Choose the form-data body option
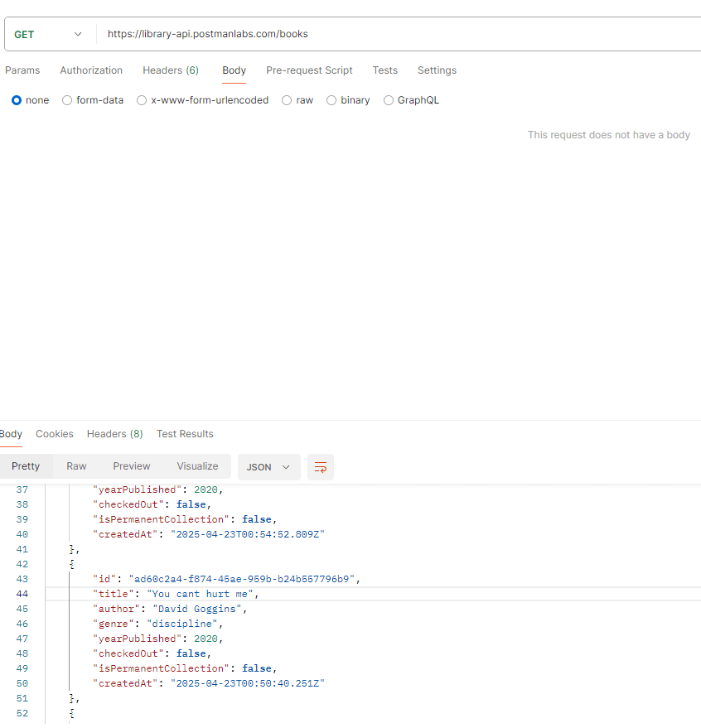The width and height of the screenshot is (701, 728). tap(67, 100)
